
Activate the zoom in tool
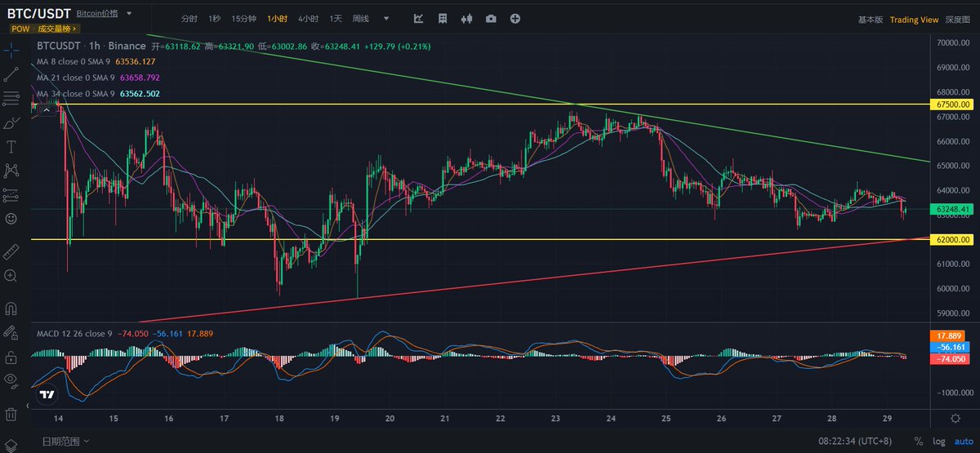click(11, 276)
